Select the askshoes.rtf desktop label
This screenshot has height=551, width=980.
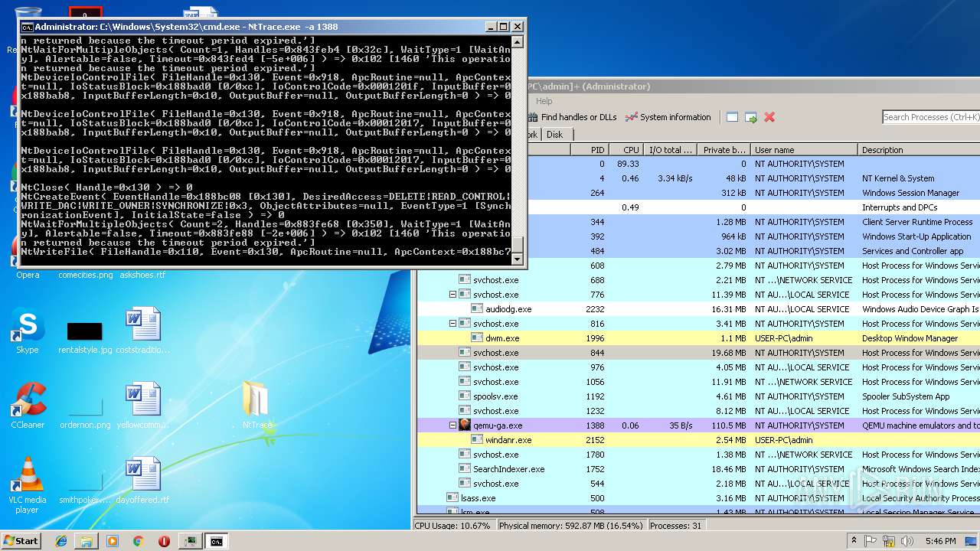142,275
